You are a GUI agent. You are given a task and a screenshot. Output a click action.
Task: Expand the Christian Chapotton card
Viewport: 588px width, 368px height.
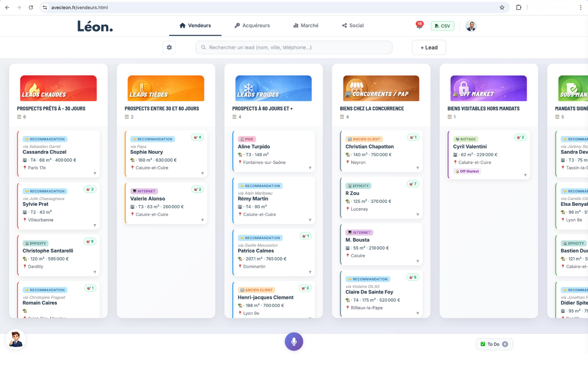pos(417,168)
